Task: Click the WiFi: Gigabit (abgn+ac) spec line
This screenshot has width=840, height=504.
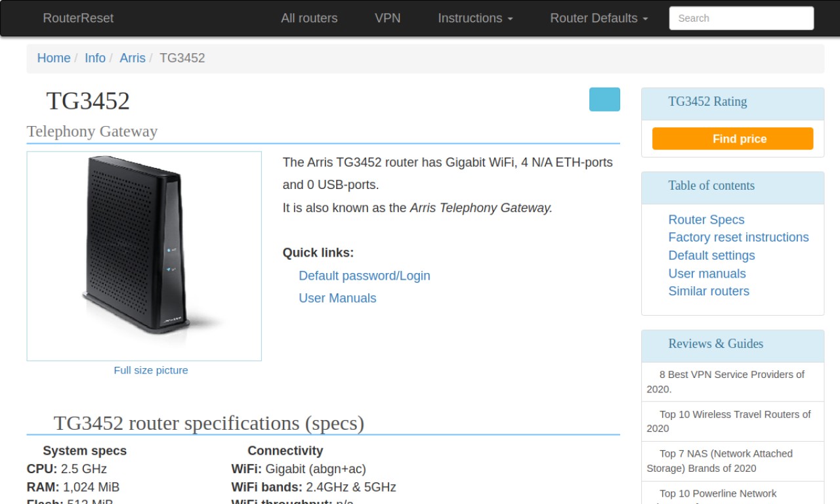Action: pos(299,469)
